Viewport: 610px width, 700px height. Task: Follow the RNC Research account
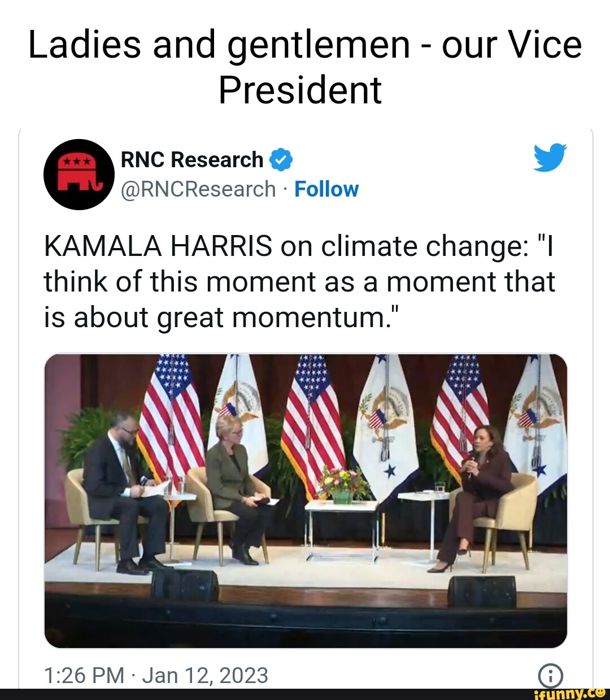[x=326, y=189]
